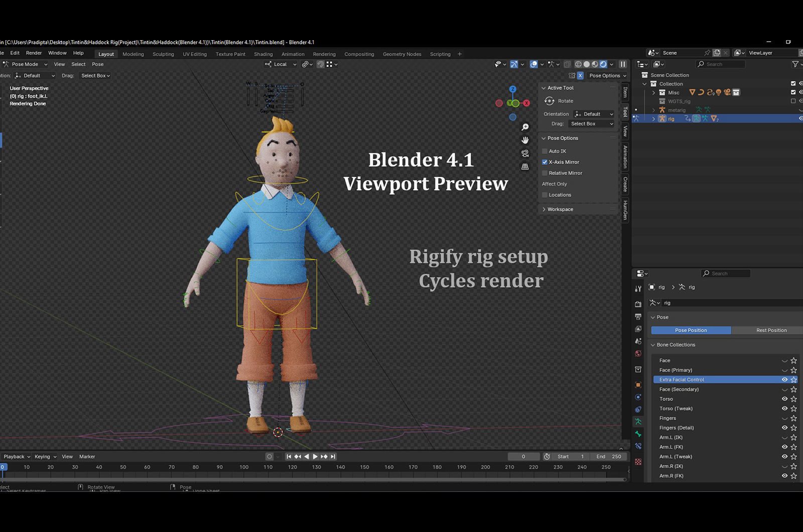Hide Arm.L (FK) bone collection via its eye icon
The image size is (803, 532).
784,447
